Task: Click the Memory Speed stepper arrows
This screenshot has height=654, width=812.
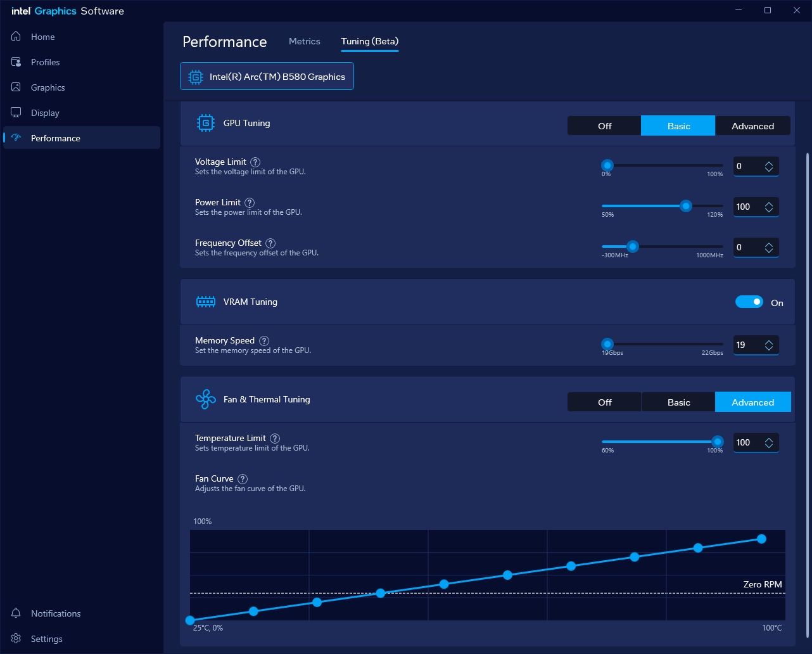Action: pos(769,345)
